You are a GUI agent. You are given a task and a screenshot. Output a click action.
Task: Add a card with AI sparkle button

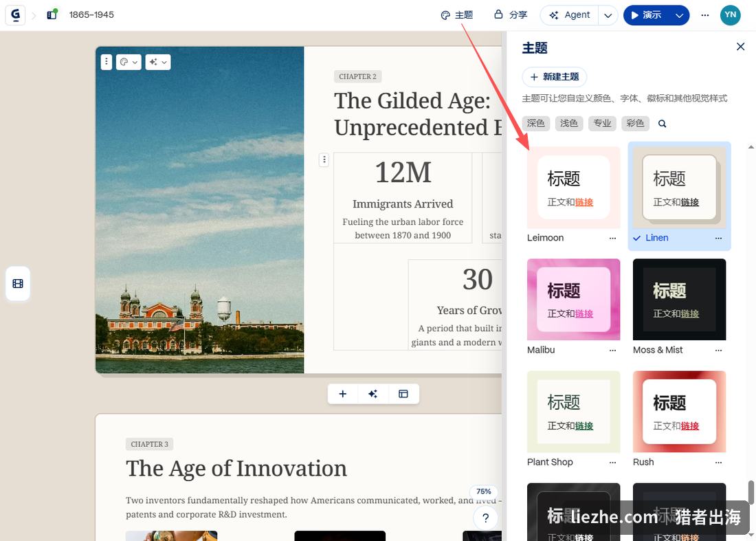[x=373, y=394]
